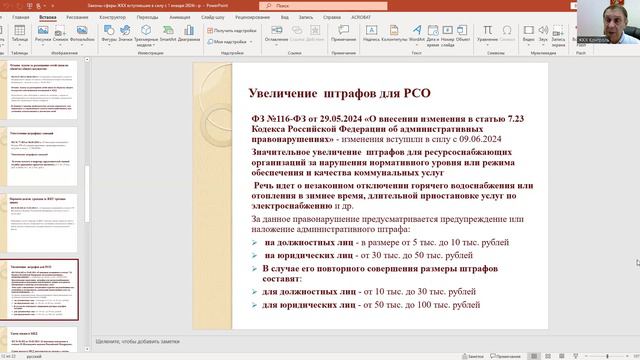Viewport: 640px width, 360px height.
Task: Open the Анимация tab
Action: [x=180, y=17]
